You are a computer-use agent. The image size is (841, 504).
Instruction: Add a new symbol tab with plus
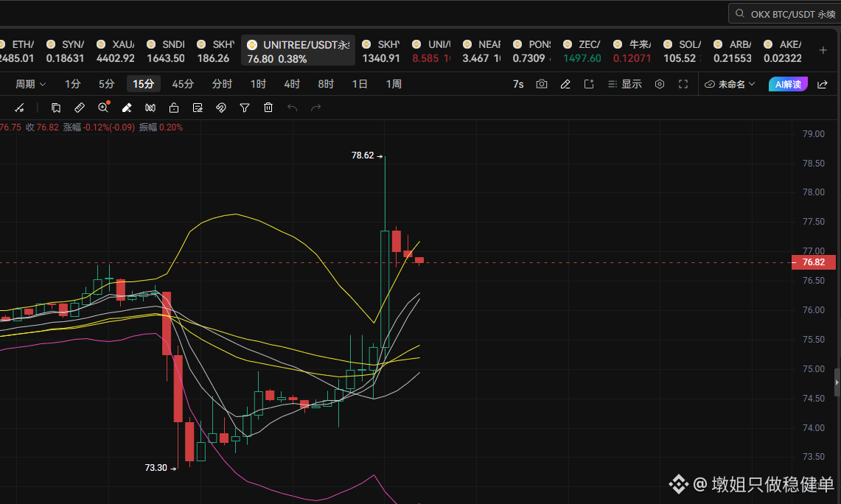tap(823, 50)
